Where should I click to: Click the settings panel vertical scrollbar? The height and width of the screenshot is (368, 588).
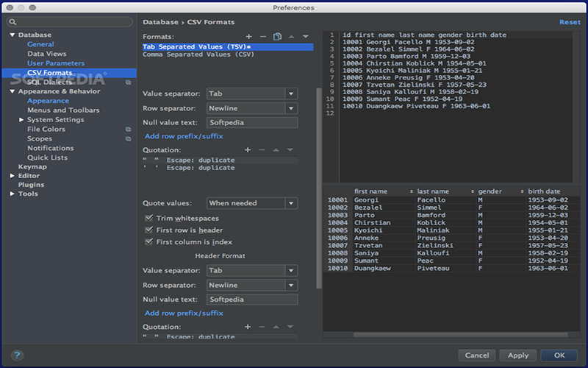point(319,188)
